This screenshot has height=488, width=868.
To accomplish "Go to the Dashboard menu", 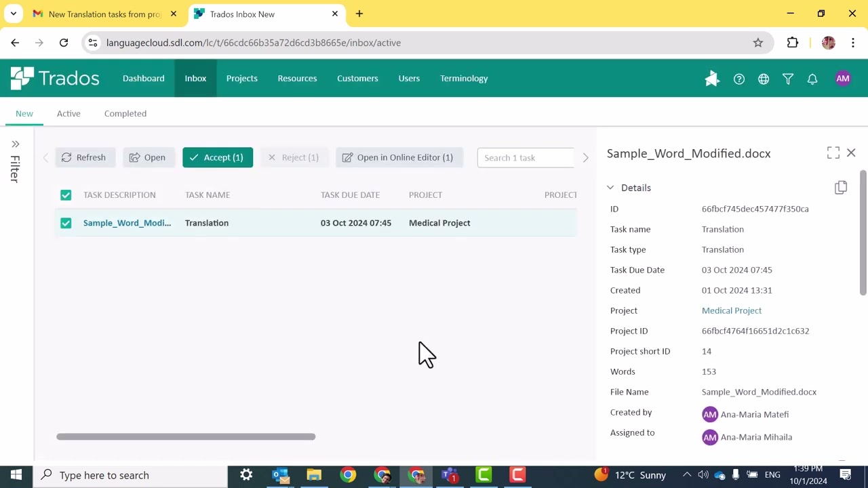I will [143, 79].
